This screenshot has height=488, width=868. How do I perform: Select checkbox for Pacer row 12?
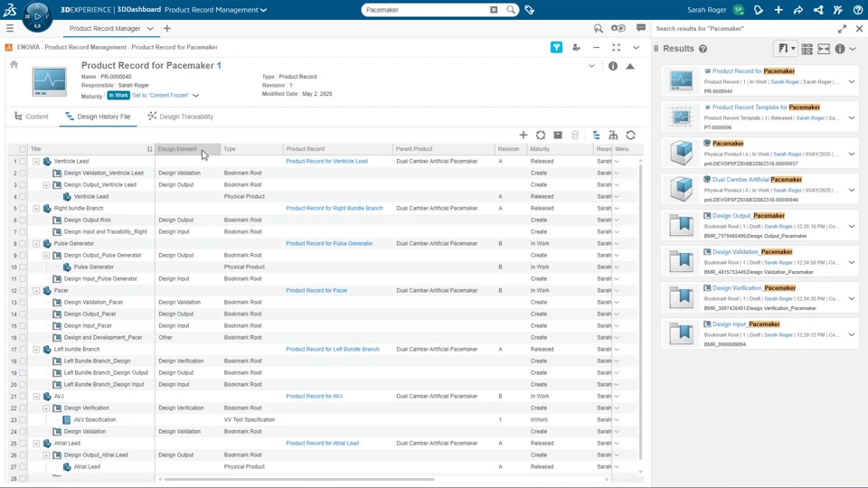pyautogui.click(x=23, y=290)
